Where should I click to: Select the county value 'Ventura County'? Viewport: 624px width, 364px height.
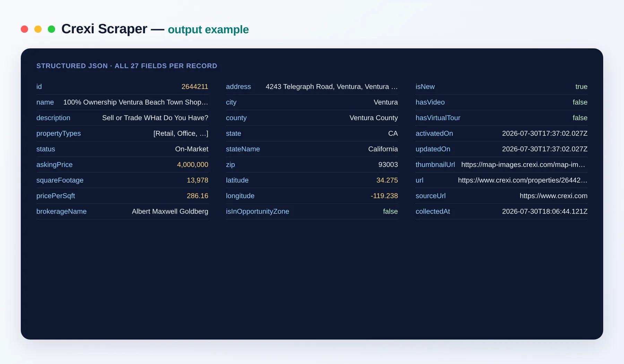pyautogui.click(x=373, y=118)
